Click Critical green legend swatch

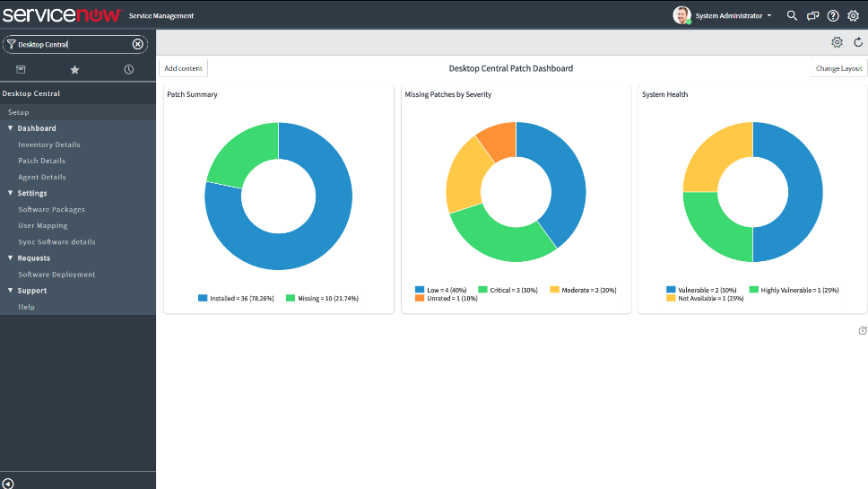pyautogui.click(x=482, y=290)
